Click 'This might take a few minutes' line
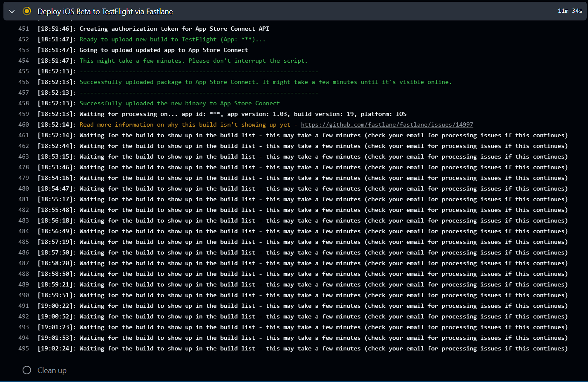Viewport: 588px width, 382px height. click(193, 61)
